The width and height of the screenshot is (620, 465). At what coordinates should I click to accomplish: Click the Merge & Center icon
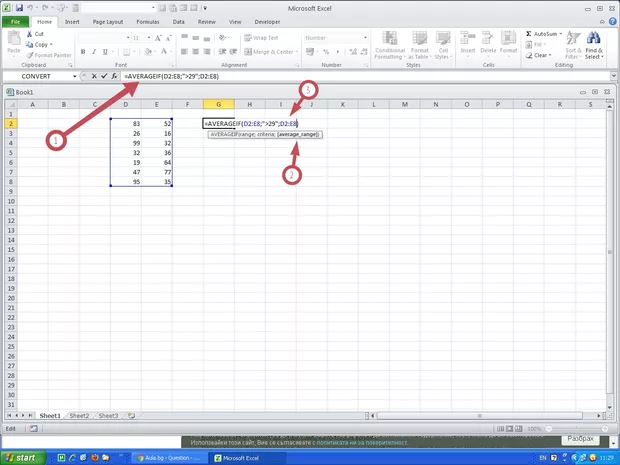pos(248,52)
